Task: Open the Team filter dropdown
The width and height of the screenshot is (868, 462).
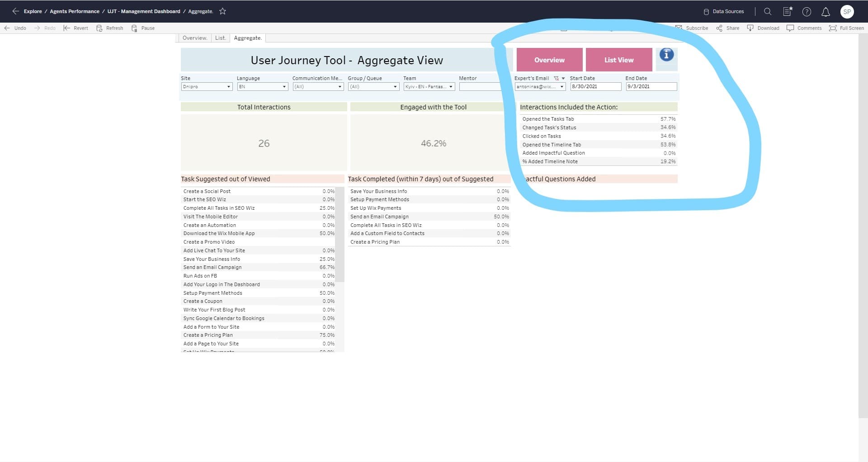Action: 429,87
